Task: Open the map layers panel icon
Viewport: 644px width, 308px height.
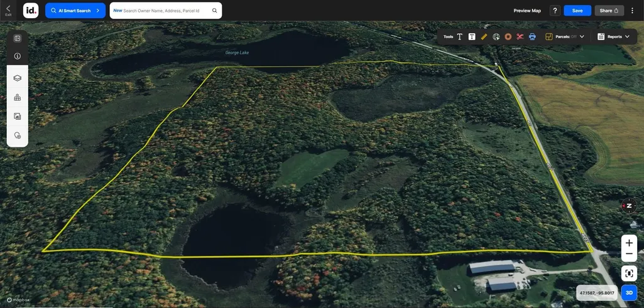Action: (17, 78)
